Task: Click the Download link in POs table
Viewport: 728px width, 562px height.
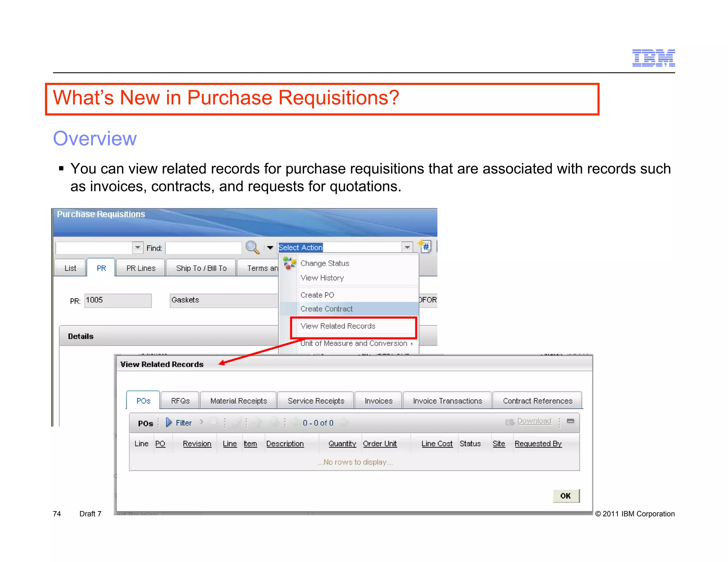Action: [x=534, y=421]
